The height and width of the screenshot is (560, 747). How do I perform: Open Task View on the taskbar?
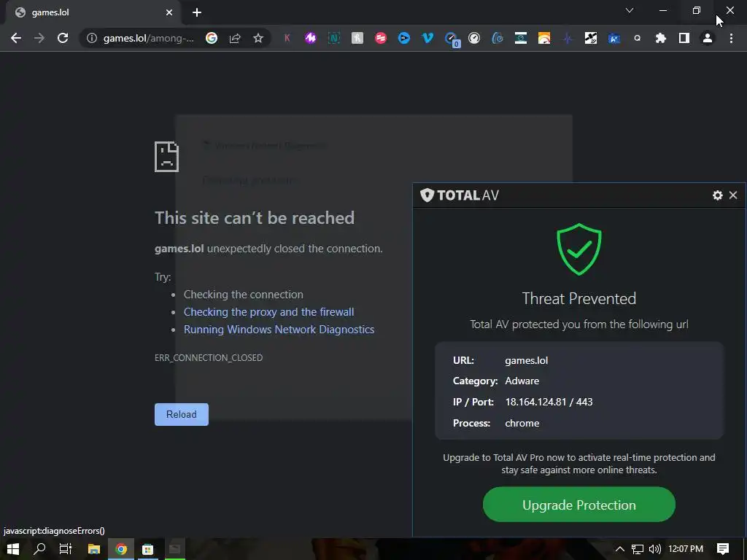click(65, 549)
